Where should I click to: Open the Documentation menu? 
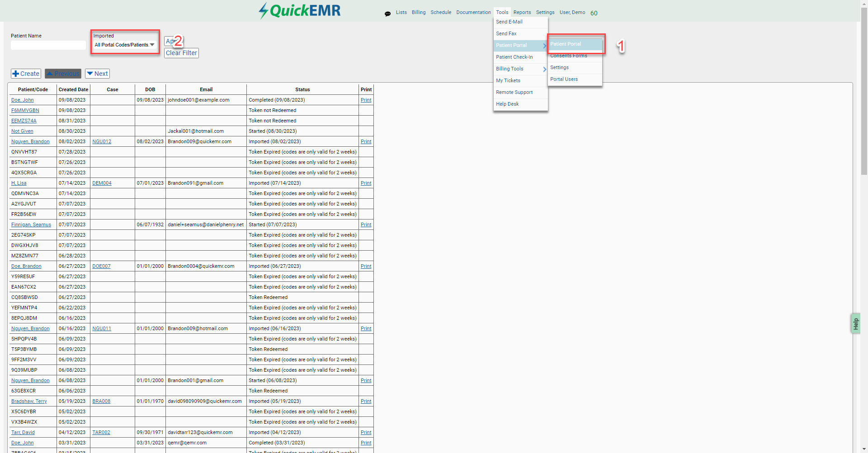click(473, 12)
